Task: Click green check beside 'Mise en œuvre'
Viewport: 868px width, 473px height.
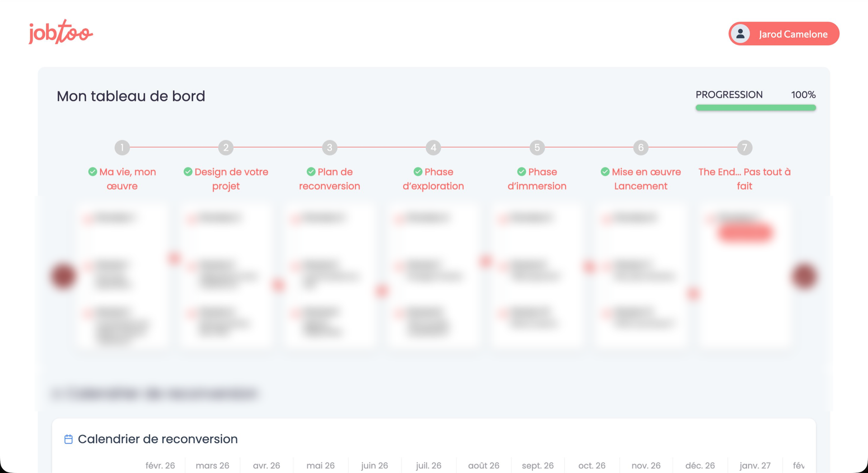Action: [x=605, y=172]
